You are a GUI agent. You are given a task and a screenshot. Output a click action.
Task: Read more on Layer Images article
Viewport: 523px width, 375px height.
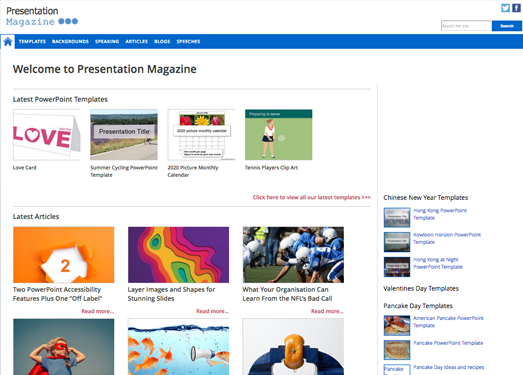pos(212,311)
